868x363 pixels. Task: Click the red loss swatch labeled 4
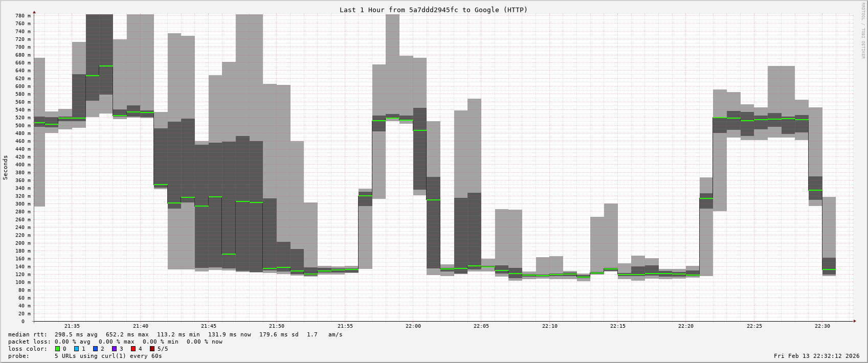133,349
